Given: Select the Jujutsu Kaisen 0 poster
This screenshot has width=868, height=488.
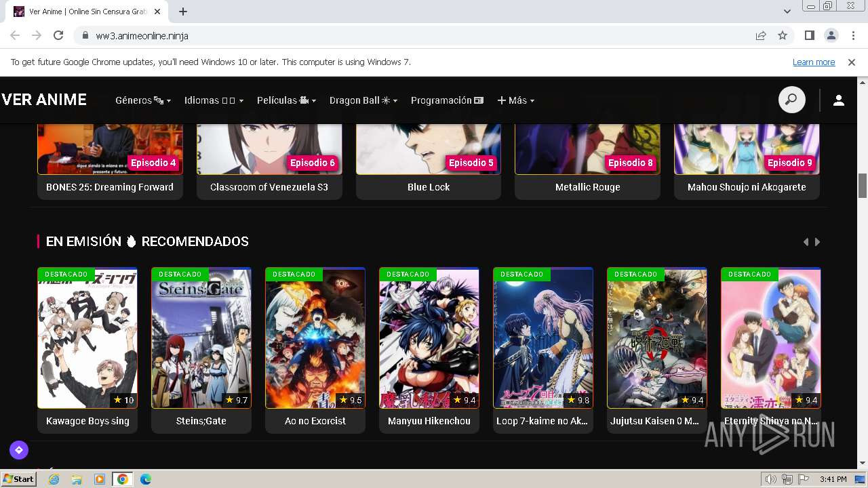Looking at the screenshot, I should click(x=657, y=338).
